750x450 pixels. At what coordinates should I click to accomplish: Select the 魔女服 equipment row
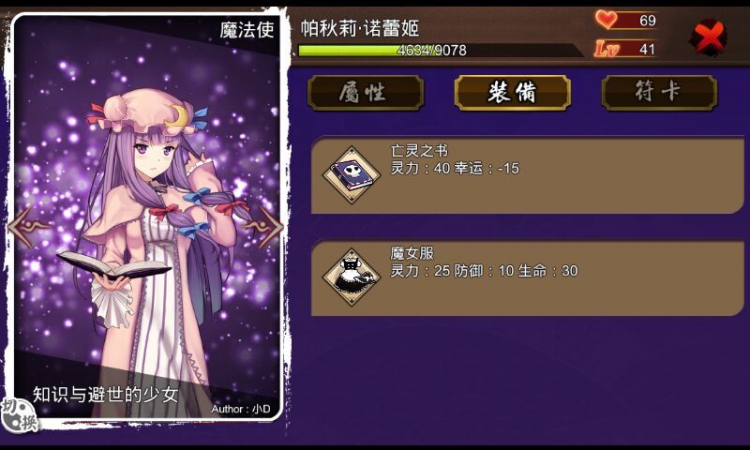point(527,278)
